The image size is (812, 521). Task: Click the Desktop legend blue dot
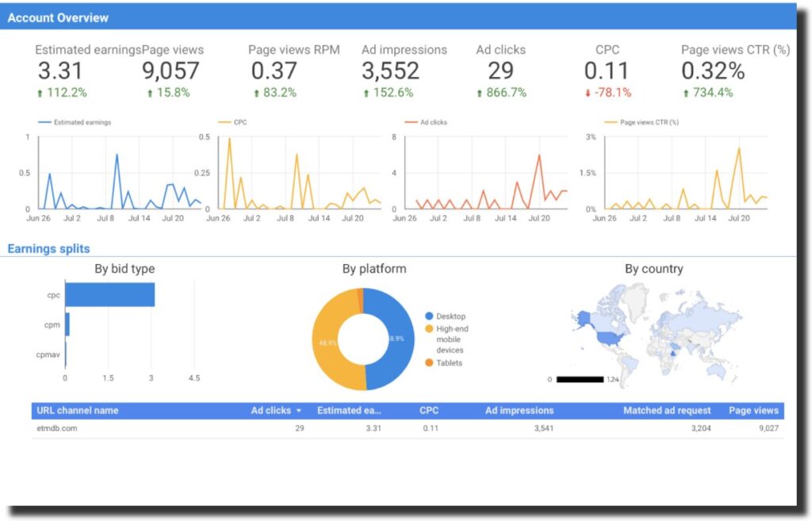(x=429, y=316)
